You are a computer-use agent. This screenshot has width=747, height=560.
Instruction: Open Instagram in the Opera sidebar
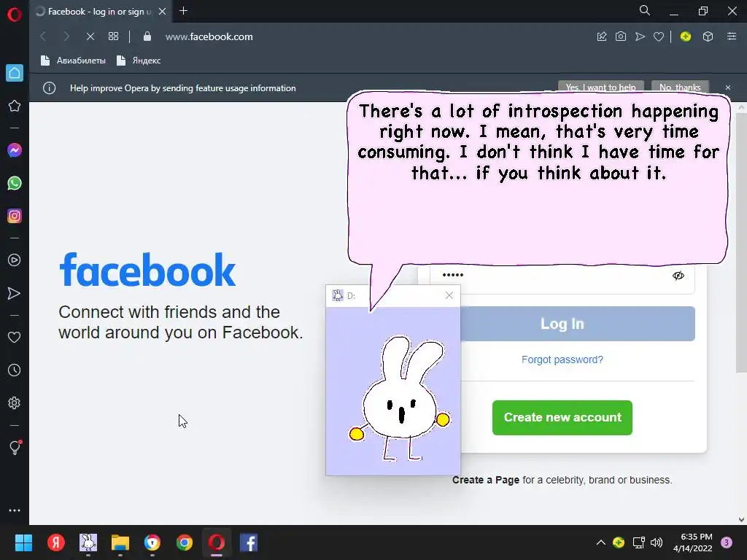[x=15, y=216]
